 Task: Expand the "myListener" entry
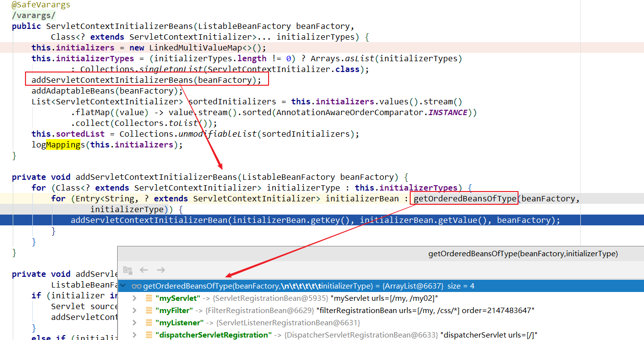[x=135, y=323]
